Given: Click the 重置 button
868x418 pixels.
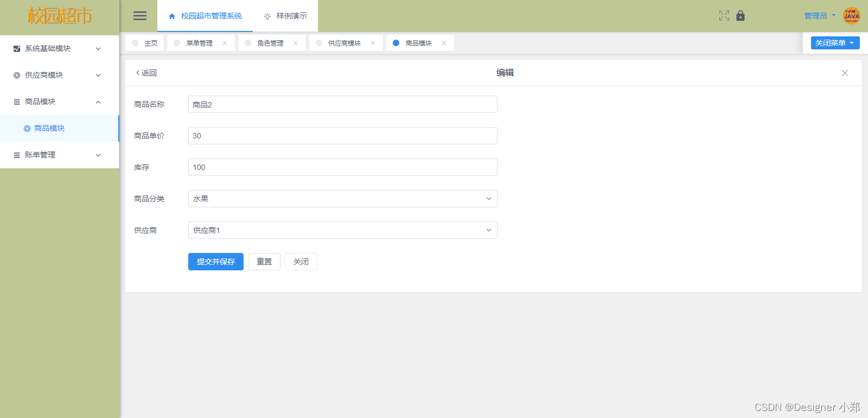Looking at the screenshot, I should pyautogui.click(x=264, y=262).
